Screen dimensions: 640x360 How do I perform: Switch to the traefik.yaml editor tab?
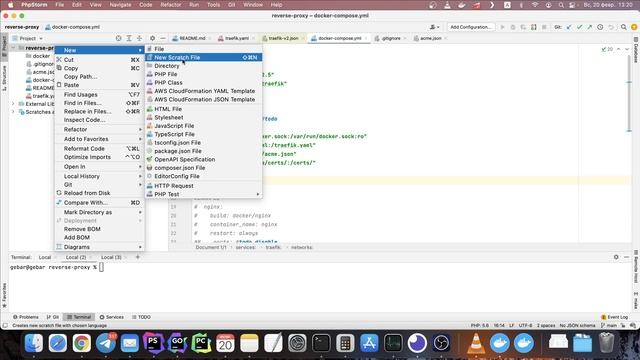(237, 38)
